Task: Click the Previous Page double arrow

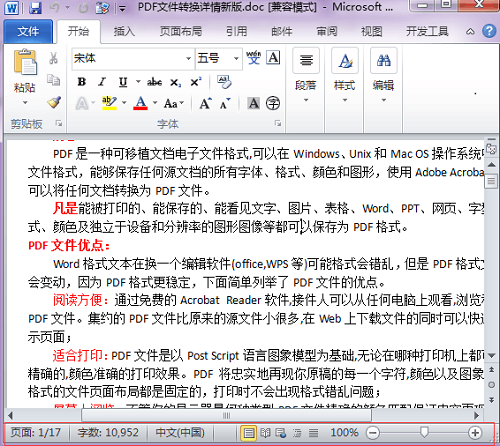Action: tap(491, 369)
